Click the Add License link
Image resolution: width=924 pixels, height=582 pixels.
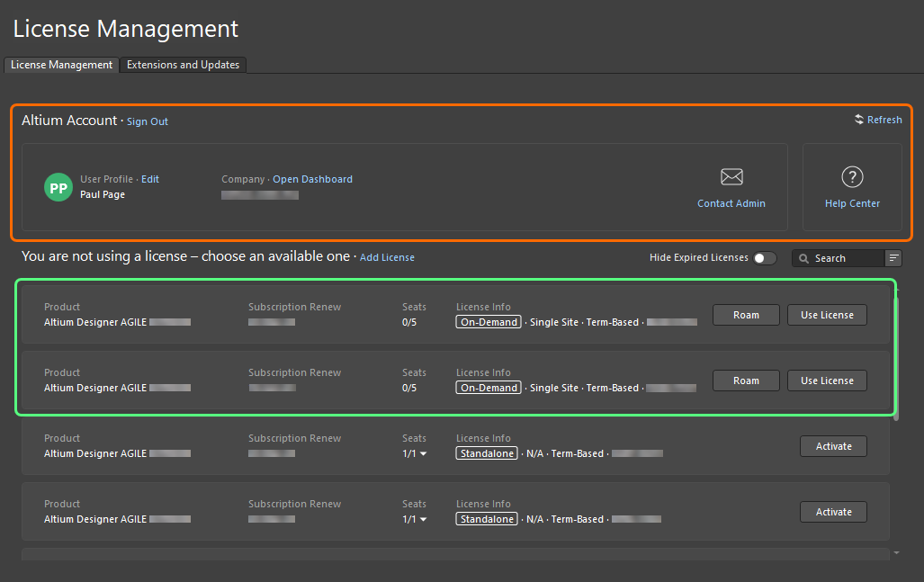coord(387,256)
